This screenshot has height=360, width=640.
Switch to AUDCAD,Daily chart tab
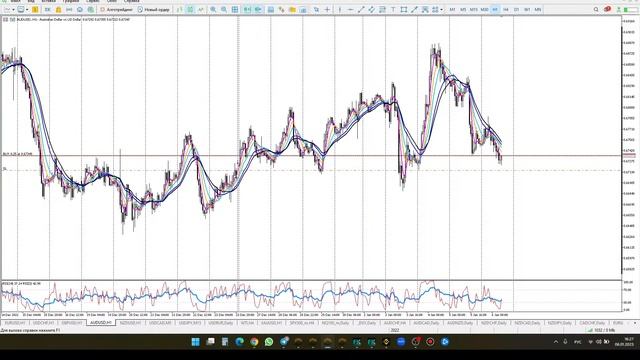click(426, 323)
